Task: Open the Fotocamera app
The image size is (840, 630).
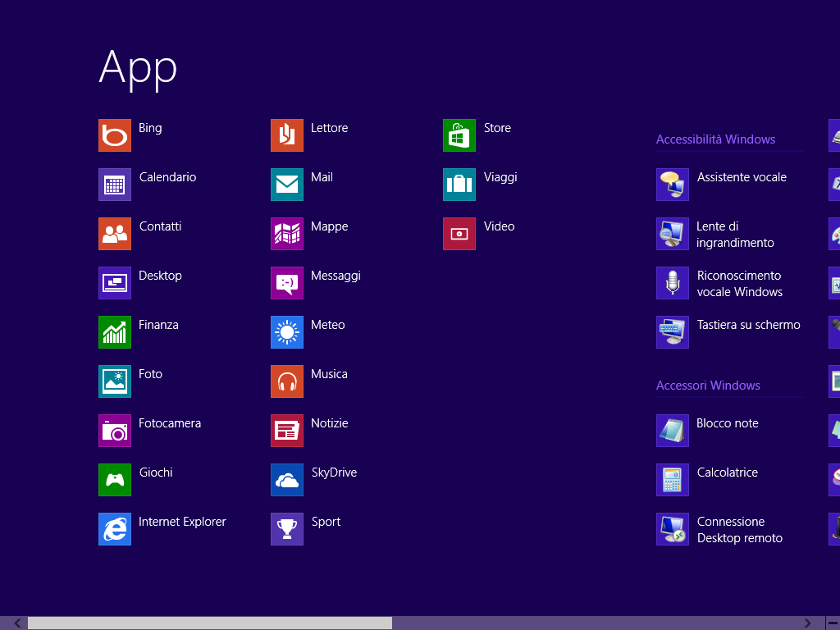Action: click(115, 431)
